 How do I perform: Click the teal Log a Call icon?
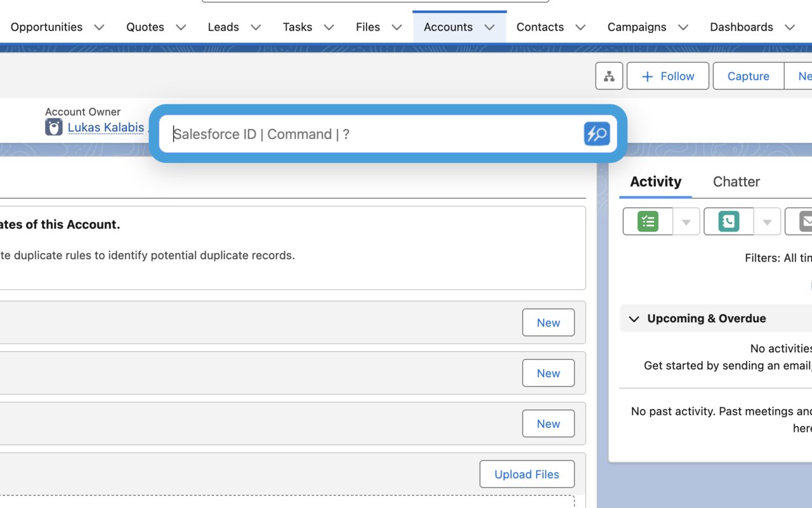point(728,222)
